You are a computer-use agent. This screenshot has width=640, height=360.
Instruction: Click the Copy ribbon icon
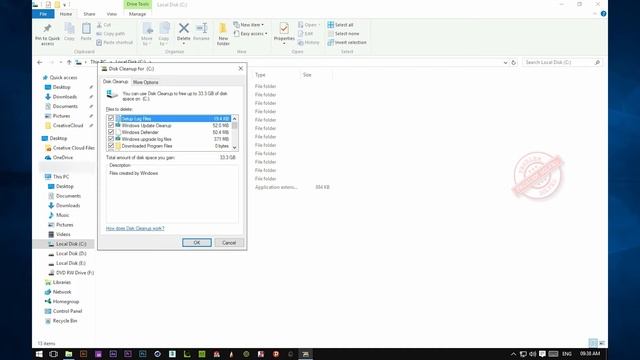click(x=69, y=29)
